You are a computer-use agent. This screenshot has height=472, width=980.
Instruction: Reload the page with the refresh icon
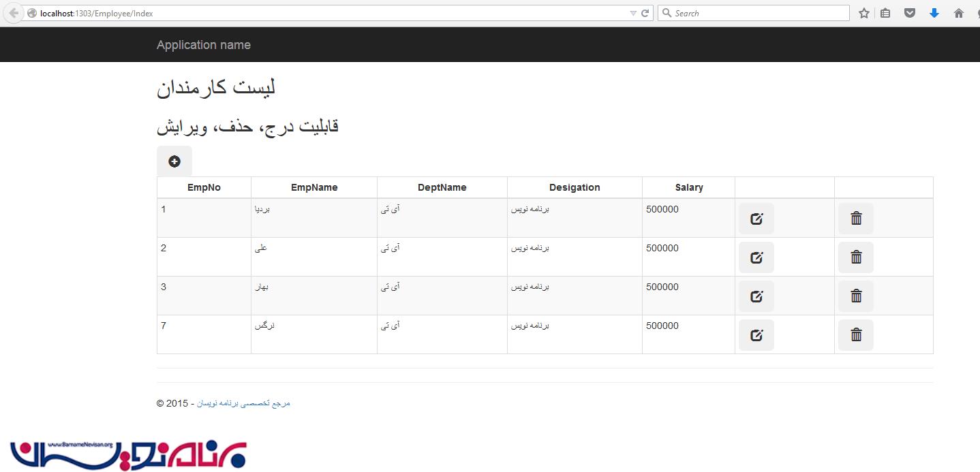tap(645, 12)
